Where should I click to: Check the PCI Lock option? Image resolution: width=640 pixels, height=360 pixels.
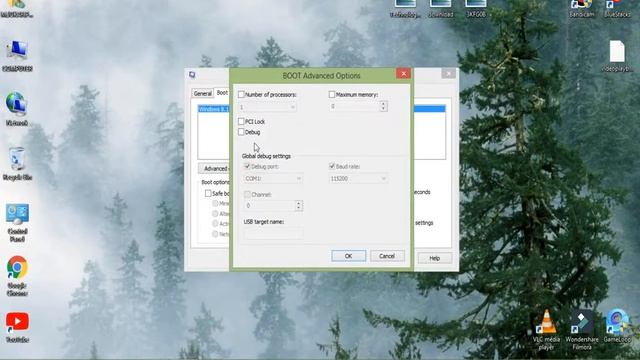(241, 122)
